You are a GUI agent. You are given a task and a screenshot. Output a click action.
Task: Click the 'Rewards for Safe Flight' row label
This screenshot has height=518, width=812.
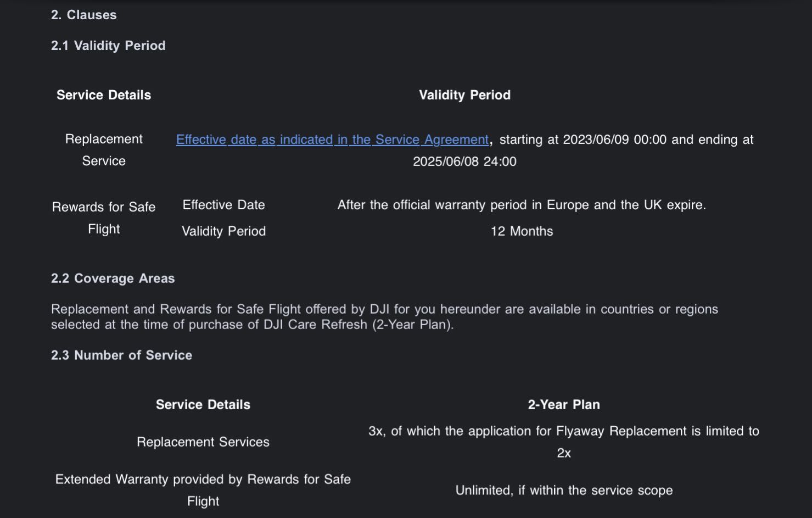pyautogui.click(x=104, y=218)
